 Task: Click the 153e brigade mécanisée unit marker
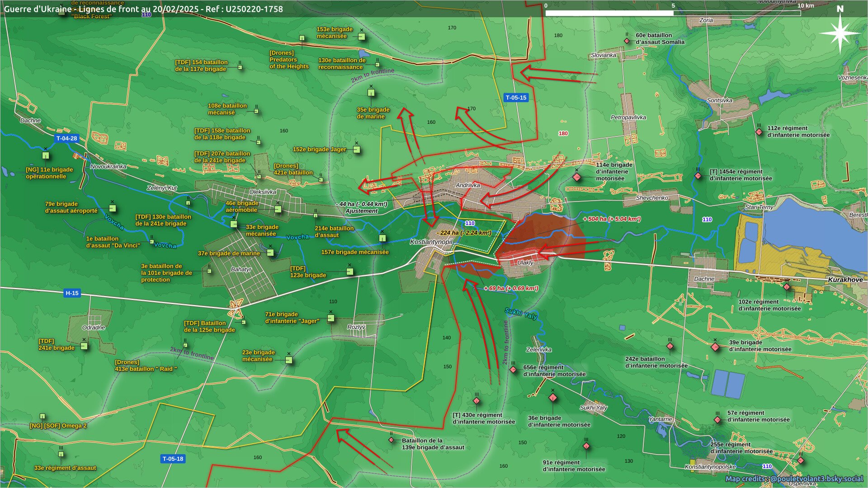362,37
